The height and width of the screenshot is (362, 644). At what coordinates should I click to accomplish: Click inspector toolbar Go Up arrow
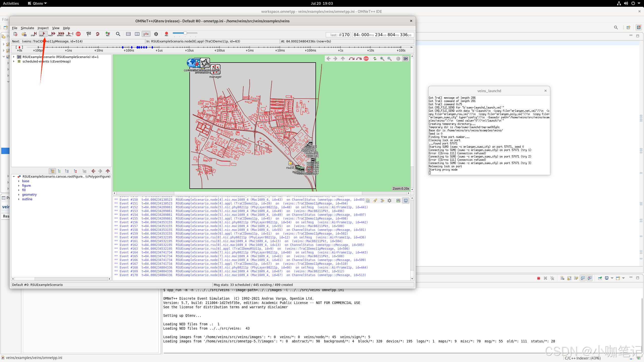click(x=108, y=171)
